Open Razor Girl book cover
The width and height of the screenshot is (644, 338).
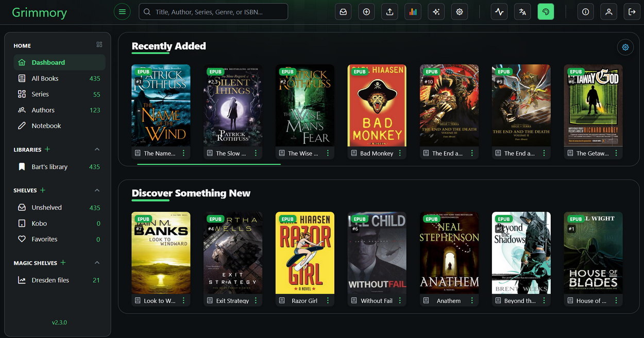(x=305, y=253)
